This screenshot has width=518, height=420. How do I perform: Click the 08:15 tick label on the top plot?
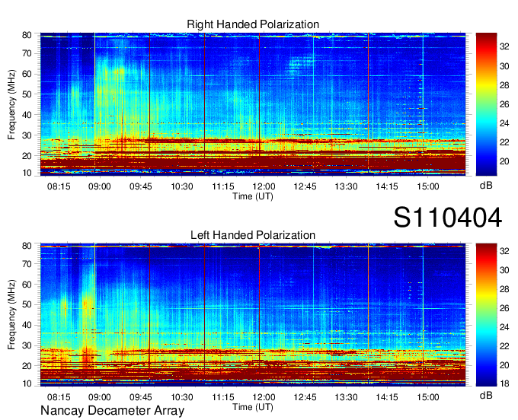[59, 186]
